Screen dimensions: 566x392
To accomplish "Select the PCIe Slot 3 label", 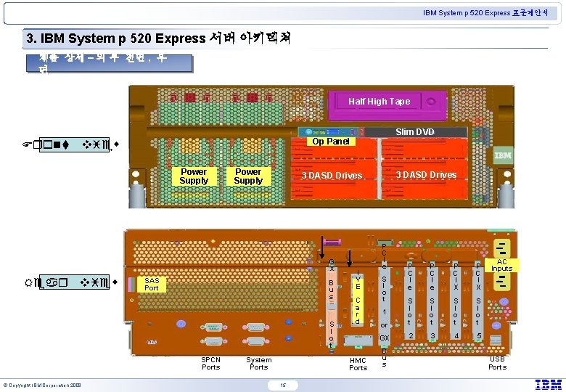I will pos(432,301).
